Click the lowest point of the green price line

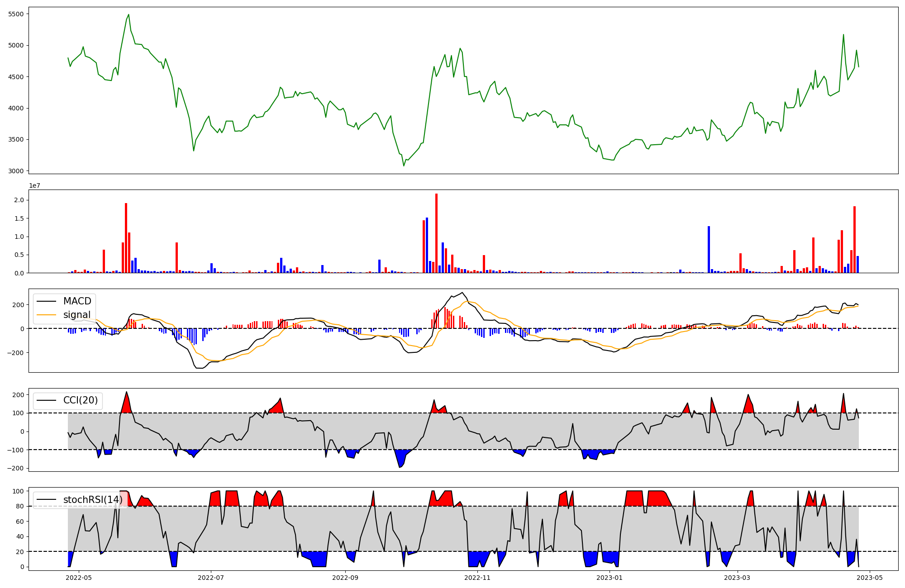tap(404, 166)
